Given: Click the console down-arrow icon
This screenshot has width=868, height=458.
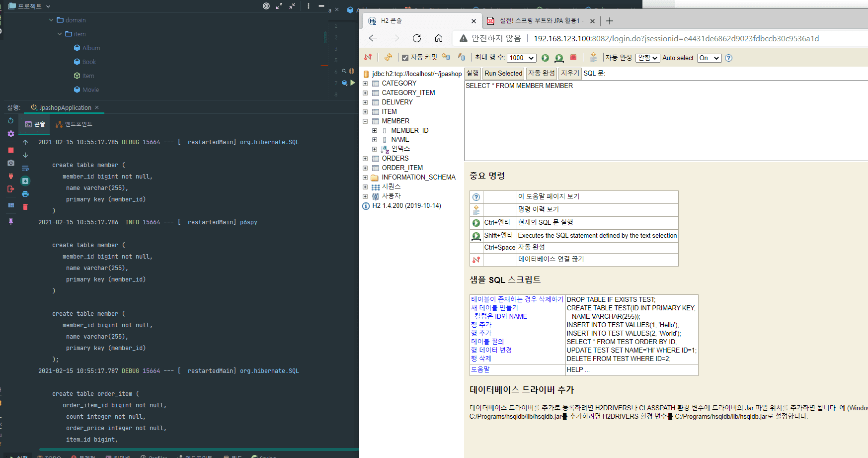Looking at the screenshot, I should pyautogui.click(x=25, y=155).
